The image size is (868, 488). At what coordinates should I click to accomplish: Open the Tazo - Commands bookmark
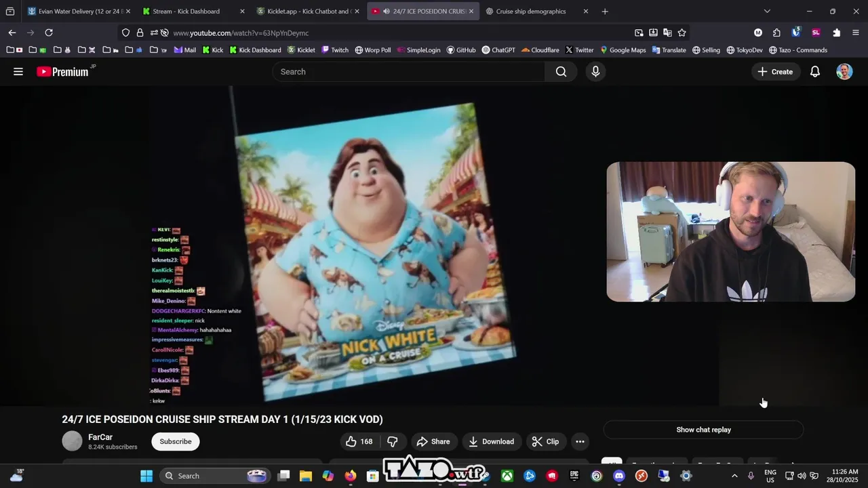(x=797, y=50)
